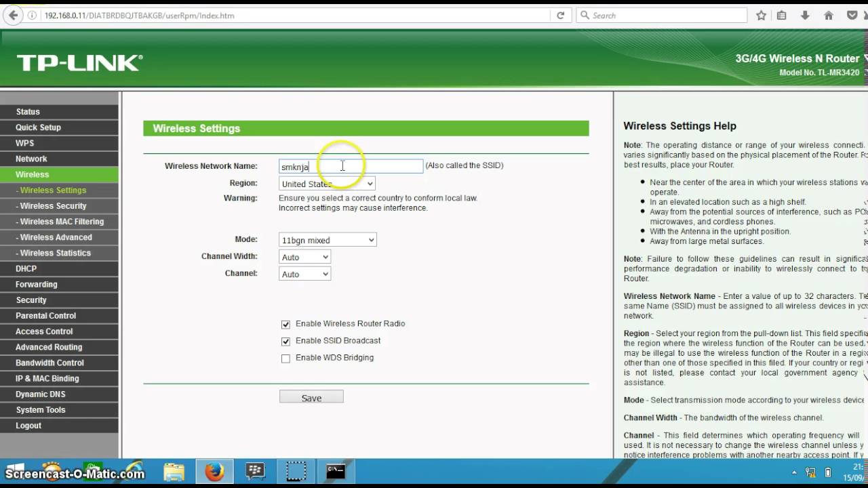This screenshot has width=868, height=488.
Task: Open Wireless Statistics submenu
Action: pyautogui.click(x=59, y=253)
